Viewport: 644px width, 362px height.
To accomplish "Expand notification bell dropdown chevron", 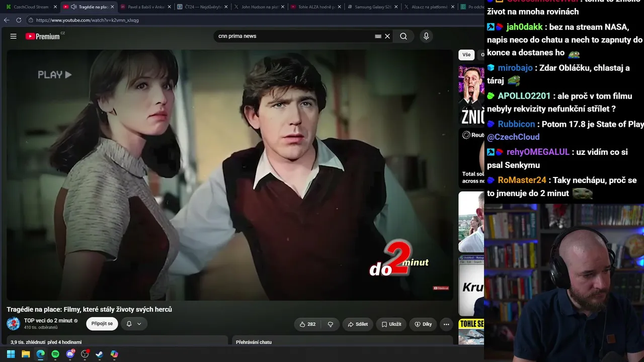I will tap(139, 324).
